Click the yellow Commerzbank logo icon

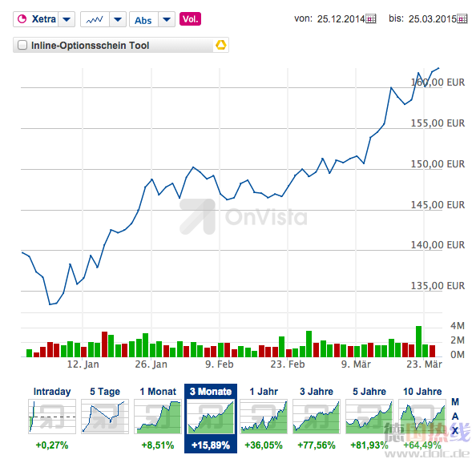click(x=220, y=45)
